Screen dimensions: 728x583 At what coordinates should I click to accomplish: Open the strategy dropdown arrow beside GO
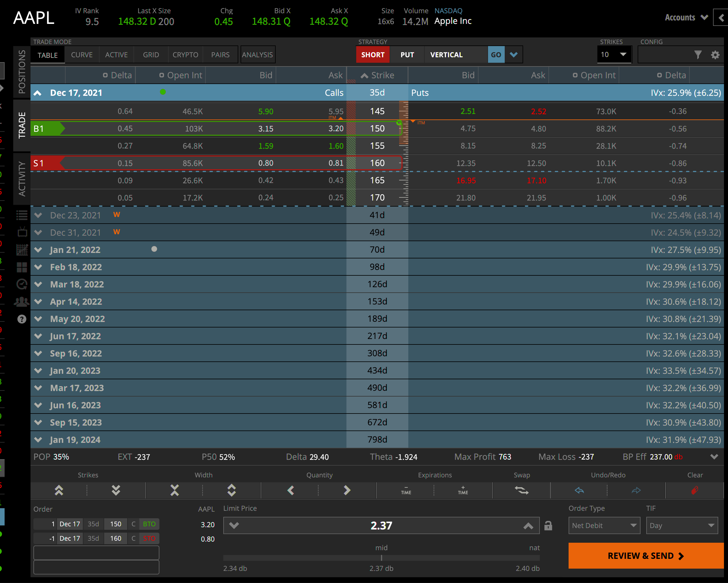click(514, 55)
